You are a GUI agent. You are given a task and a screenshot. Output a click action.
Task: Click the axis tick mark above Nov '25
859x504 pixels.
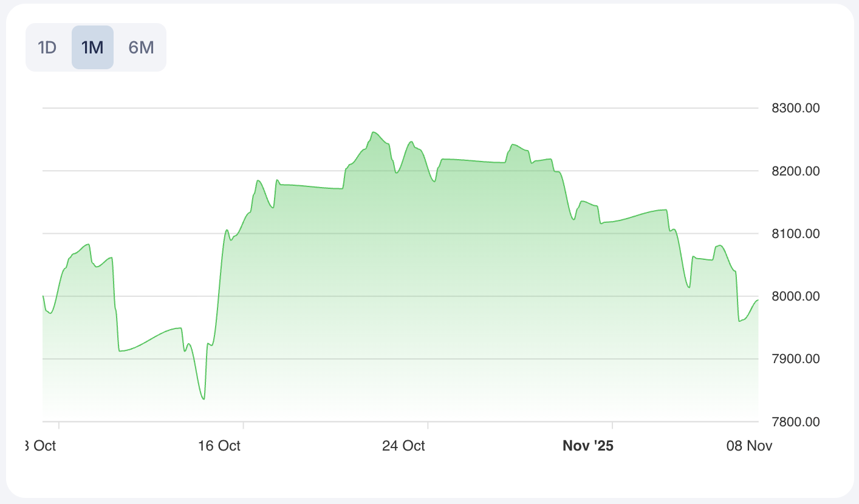[x=612, y=424]
